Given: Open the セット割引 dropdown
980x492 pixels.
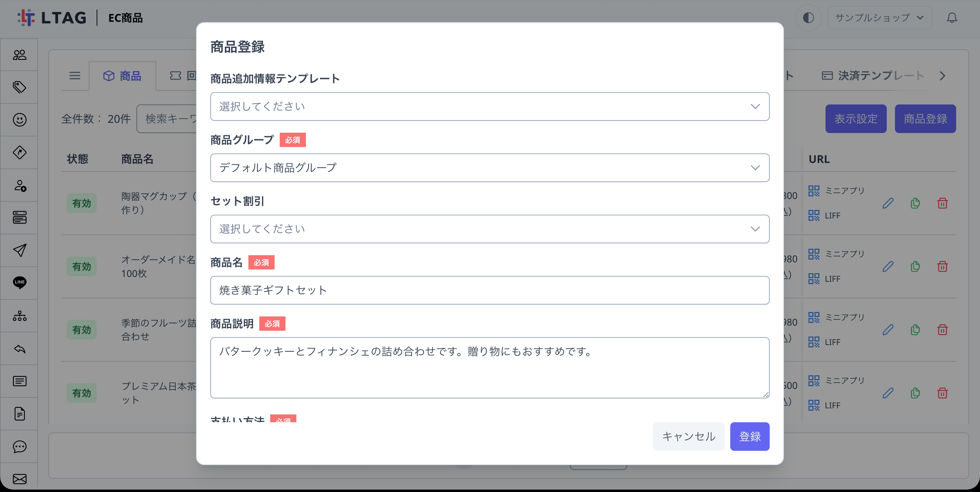Looking at the screenshot, I should [490, 229].
